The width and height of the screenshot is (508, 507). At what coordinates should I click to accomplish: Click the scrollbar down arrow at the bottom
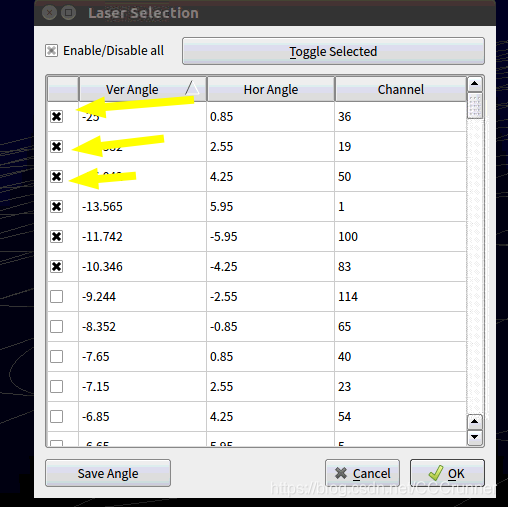tap(475, 437)
